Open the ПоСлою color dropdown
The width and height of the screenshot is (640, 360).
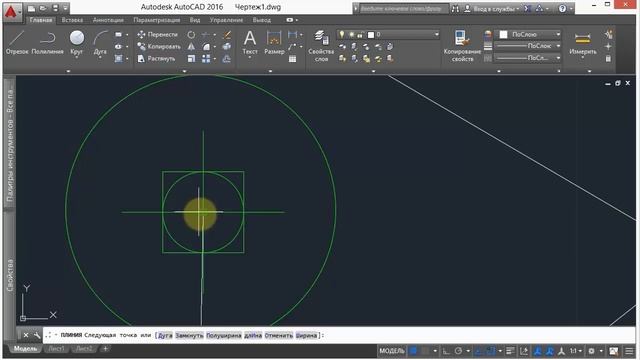click(x=558, y=35)
